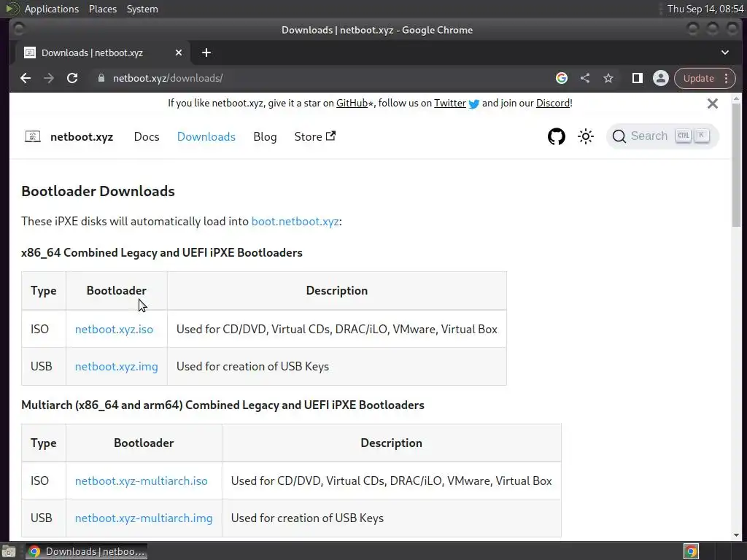Click the show desktop icon in bottom panel
This screenshot has width=747, height=560.
pyautogui.click(x=9, y=551)
